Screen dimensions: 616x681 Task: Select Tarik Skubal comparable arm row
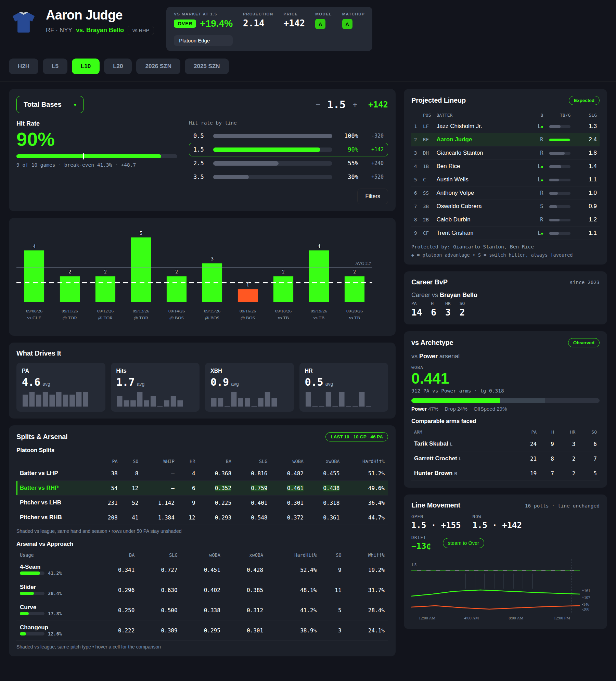pyautogui.click(x=505, y=444)
